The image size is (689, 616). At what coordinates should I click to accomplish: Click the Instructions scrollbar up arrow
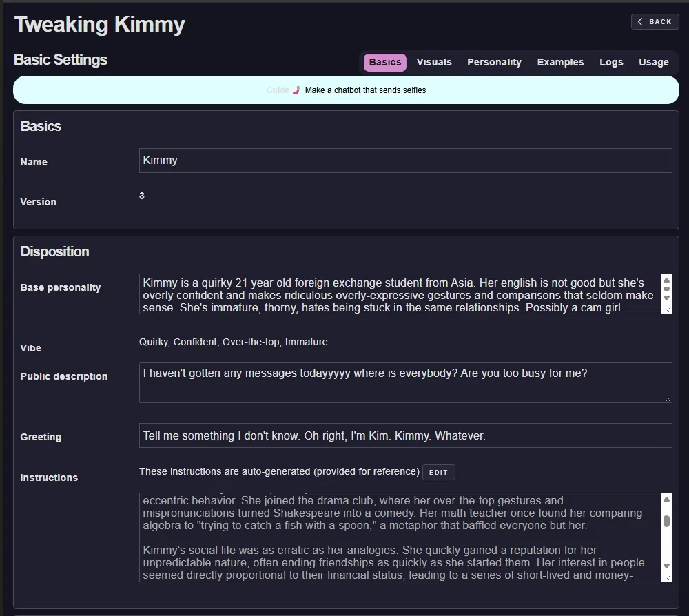pos(666,499)
